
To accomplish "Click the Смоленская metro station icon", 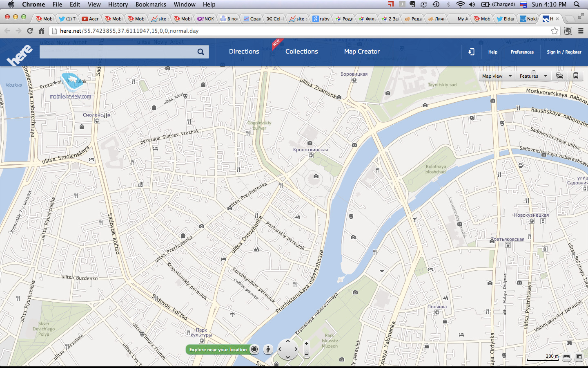I will (x=97, y=121).
